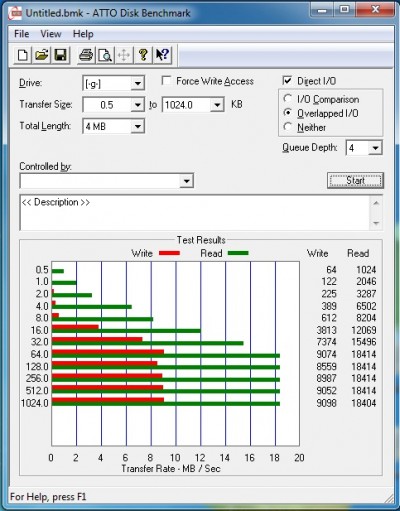This screenshot has width=400, height=511.
Task: Click the read value 18404
Action: click(364, 403)
